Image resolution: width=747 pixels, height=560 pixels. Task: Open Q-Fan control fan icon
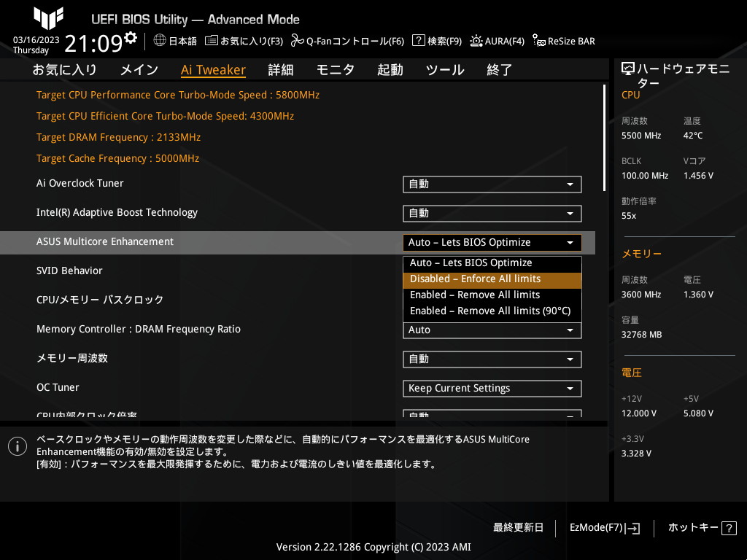298,41
